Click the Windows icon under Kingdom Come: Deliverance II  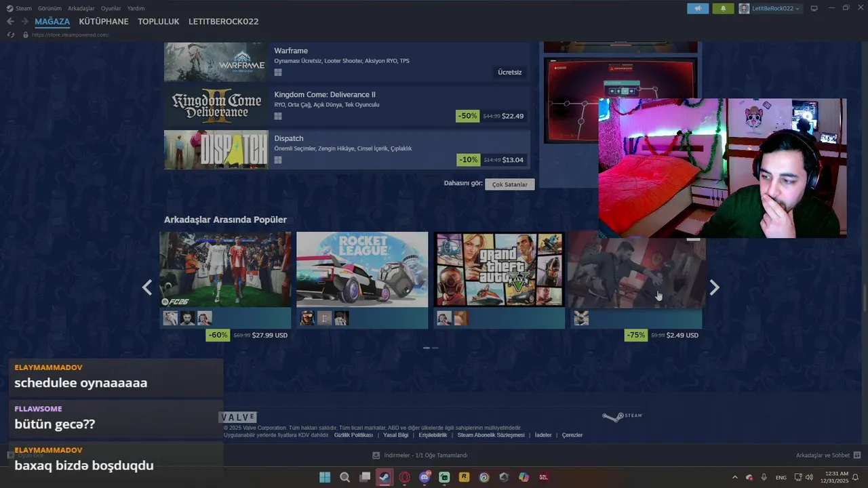pyautogui.click(x=278, y=116)
